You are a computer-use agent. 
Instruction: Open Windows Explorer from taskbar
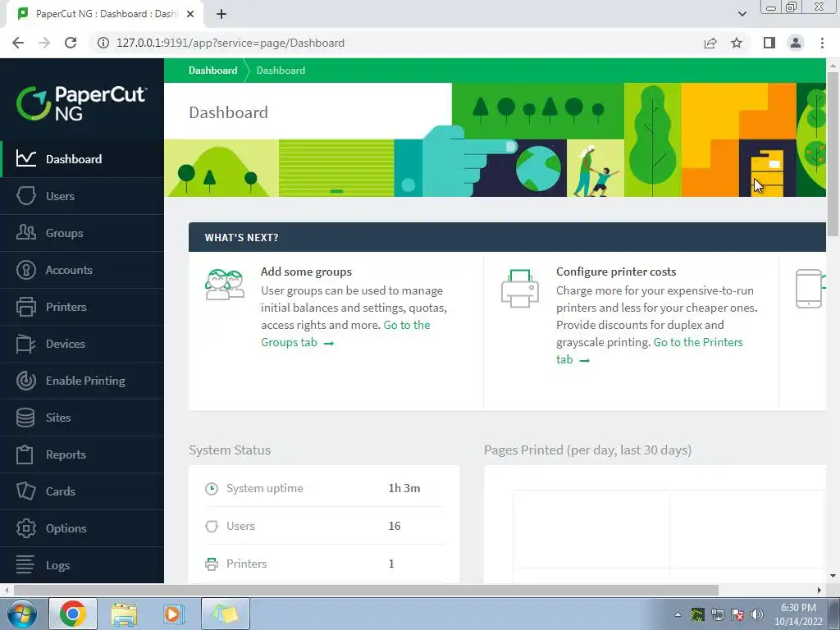[x=124, y=614]
